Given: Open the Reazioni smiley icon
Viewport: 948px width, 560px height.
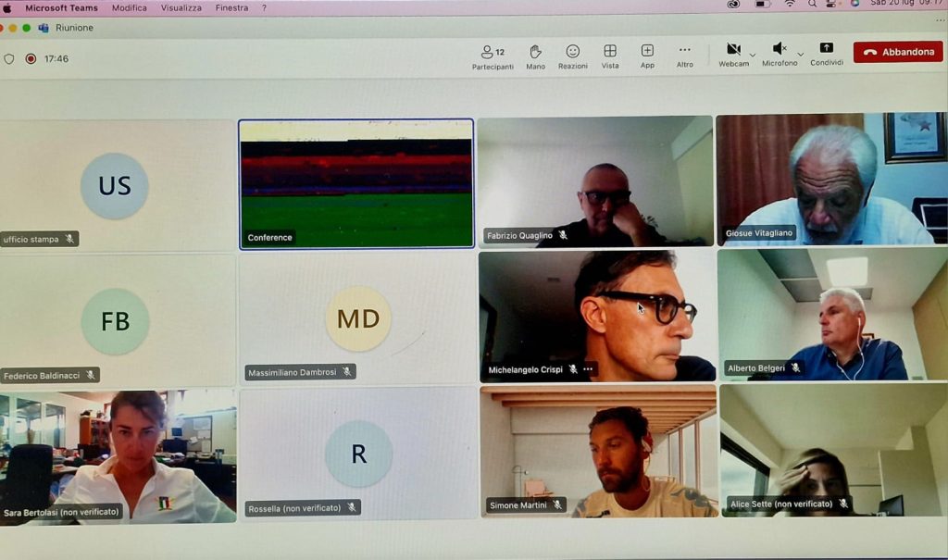Looking at the screenshot, I should click(572, 52).
